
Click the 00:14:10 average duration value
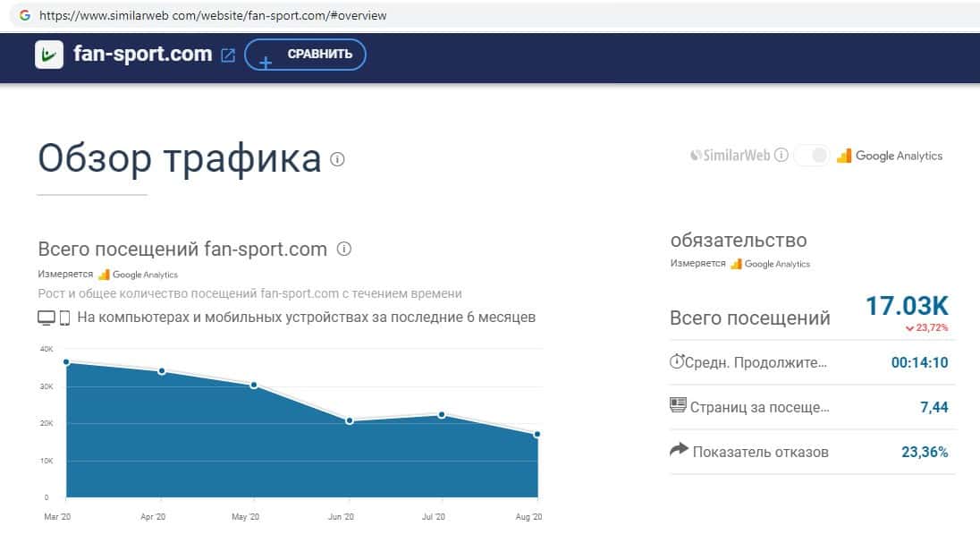pos(919,363)
